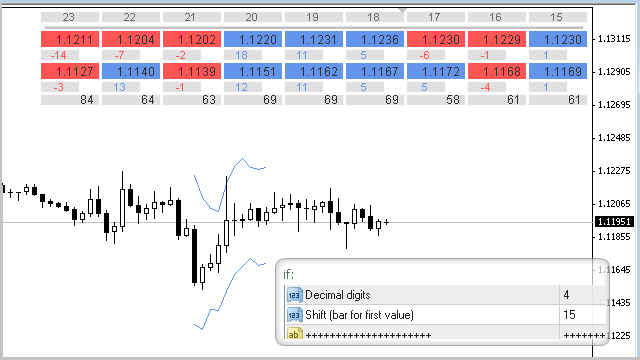The height and width of the screenshot is (360, 640).
Task: Click column header 16
Action: (497, 17)
